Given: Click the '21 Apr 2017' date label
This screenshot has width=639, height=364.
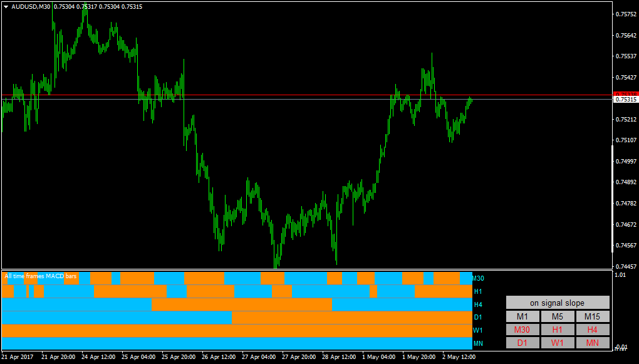Looking at the screenshot, I should 18,356.
